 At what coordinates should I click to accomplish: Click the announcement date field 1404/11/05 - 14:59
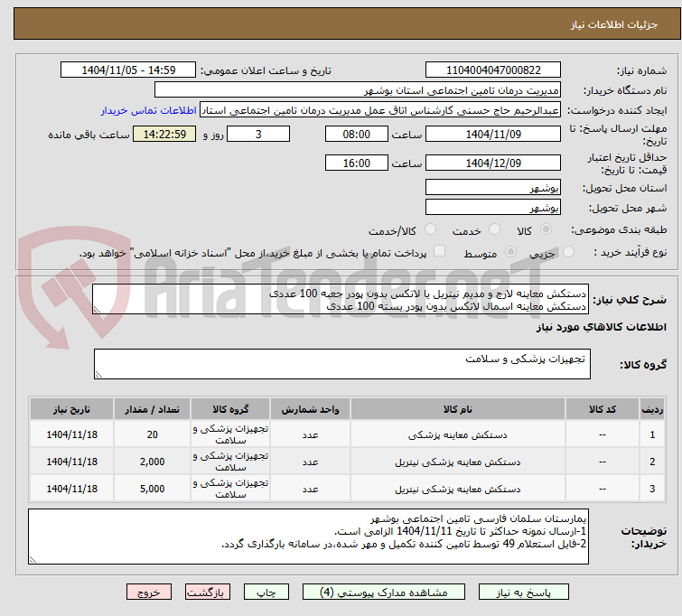point(128,70)
